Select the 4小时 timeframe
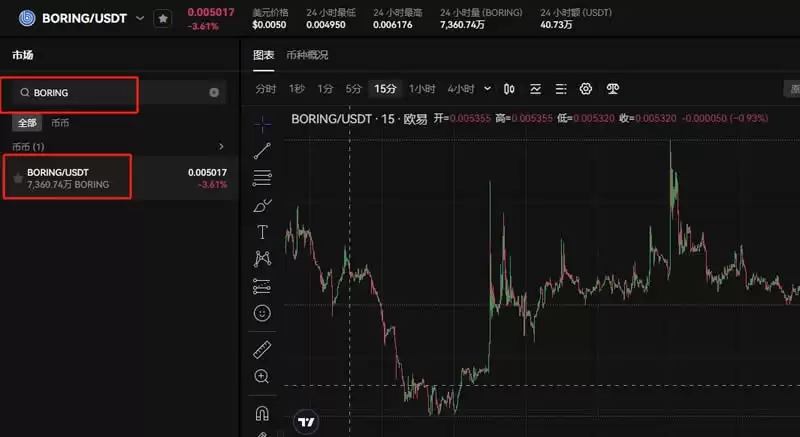 tap(461, 89)
